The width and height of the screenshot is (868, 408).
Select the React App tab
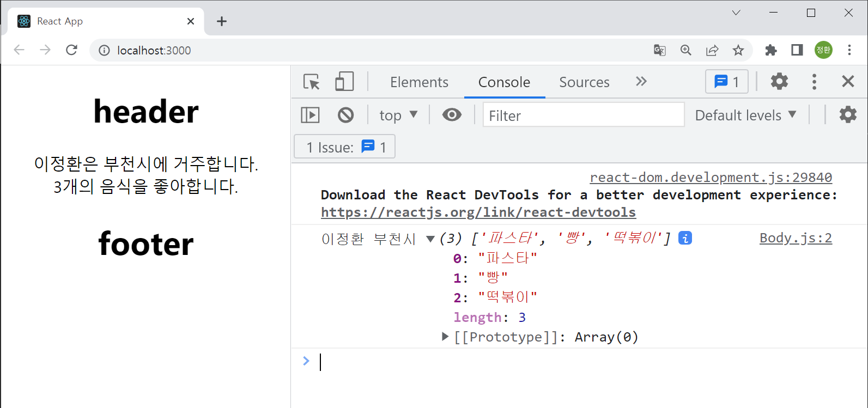pos(106,21)
